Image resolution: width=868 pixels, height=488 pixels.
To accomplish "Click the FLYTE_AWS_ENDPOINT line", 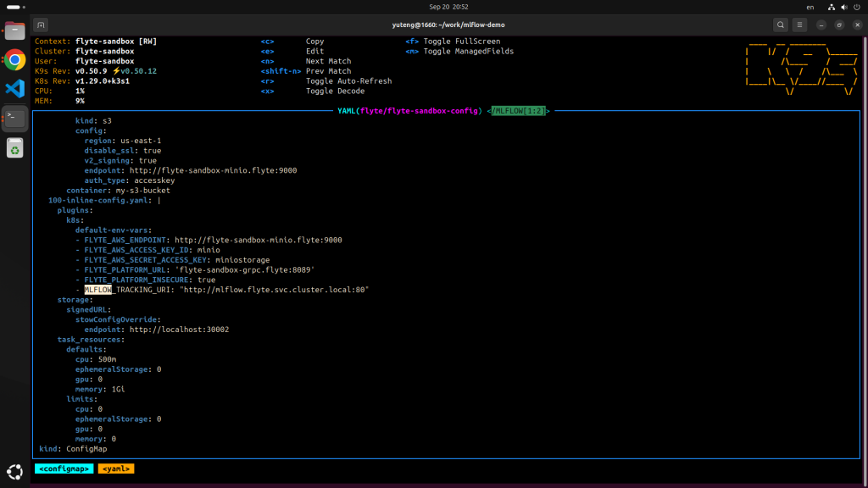I will [x=209, y=241].
